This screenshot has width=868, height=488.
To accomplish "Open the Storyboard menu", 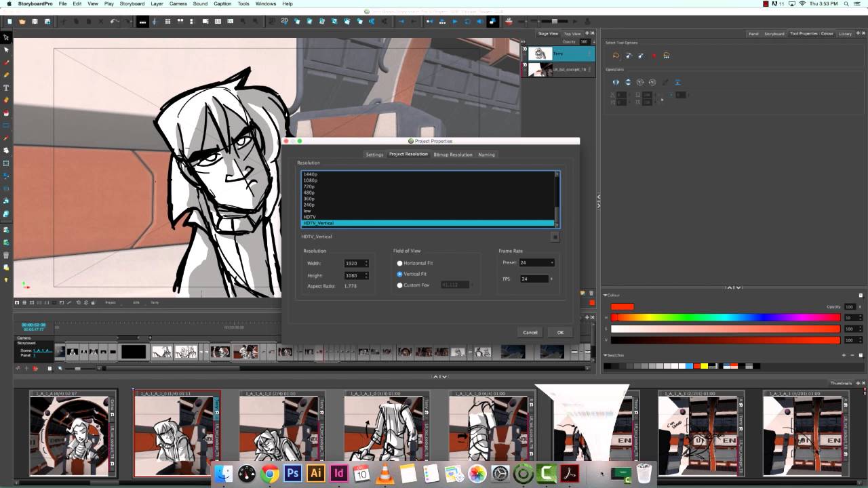I will tap(132, 3).
